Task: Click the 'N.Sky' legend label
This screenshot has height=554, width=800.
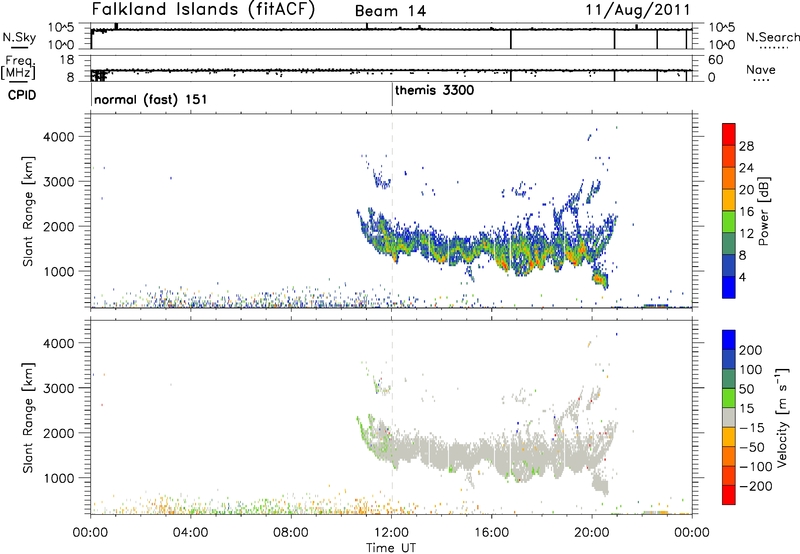Action: 19,37
